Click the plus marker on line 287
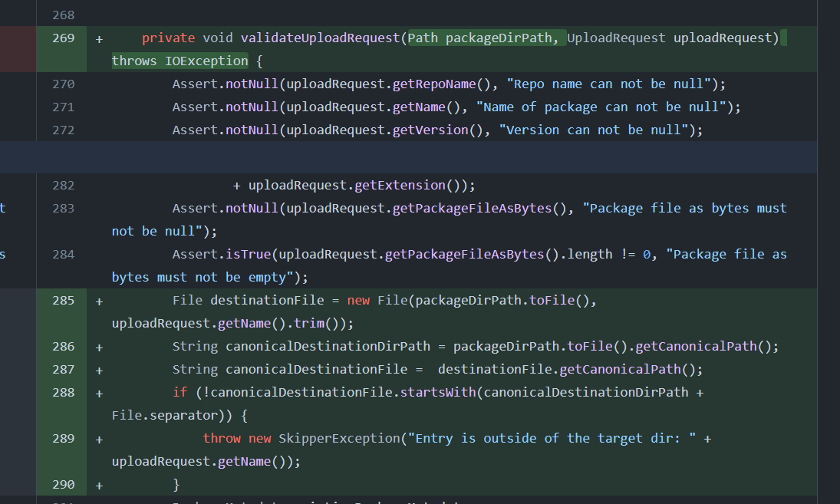 [x=99, y=371]
